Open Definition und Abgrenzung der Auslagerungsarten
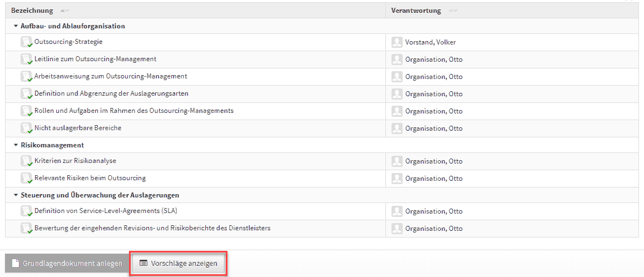644x277 pixels. 115,93
